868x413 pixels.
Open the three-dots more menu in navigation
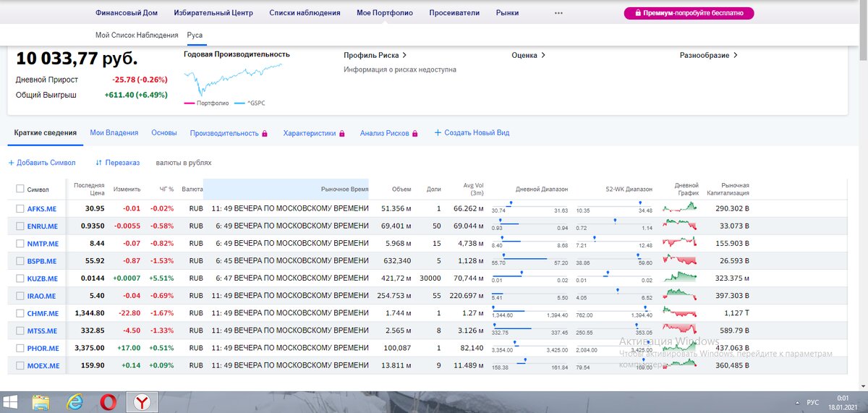[558, 13]
